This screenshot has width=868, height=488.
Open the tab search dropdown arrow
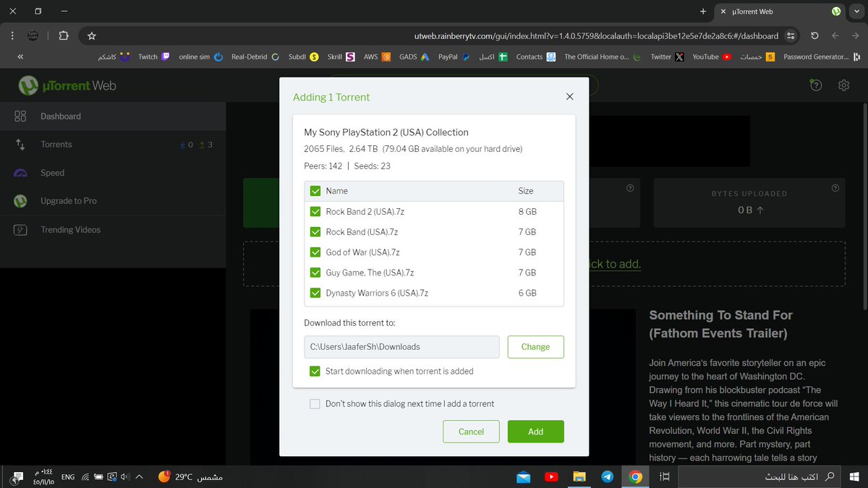pos(856,12)
